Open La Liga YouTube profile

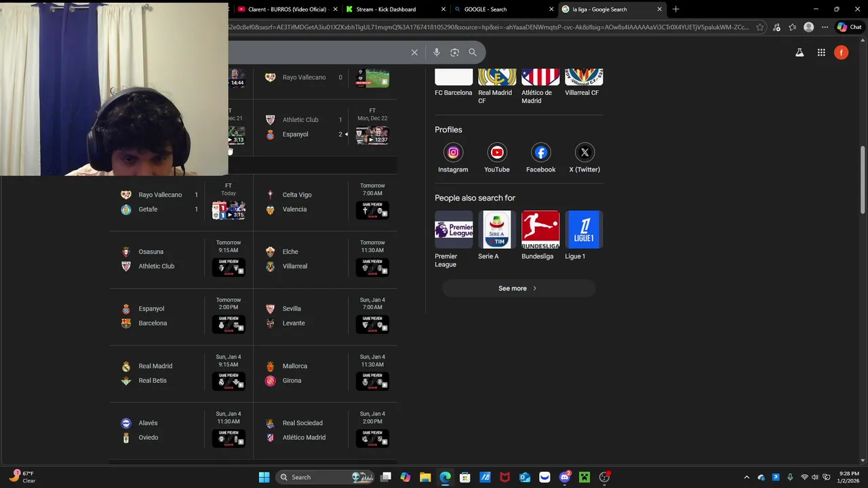tap(497, 159)
